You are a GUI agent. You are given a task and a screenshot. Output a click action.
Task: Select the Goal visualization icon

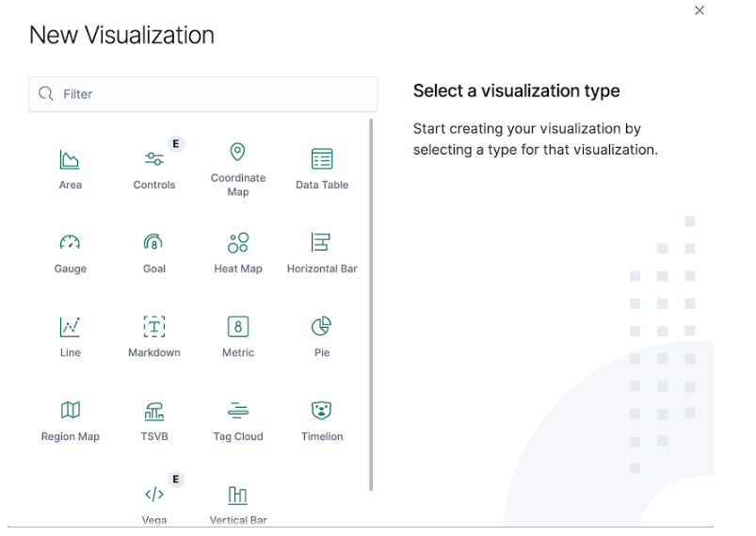click(x=153, y=242)
